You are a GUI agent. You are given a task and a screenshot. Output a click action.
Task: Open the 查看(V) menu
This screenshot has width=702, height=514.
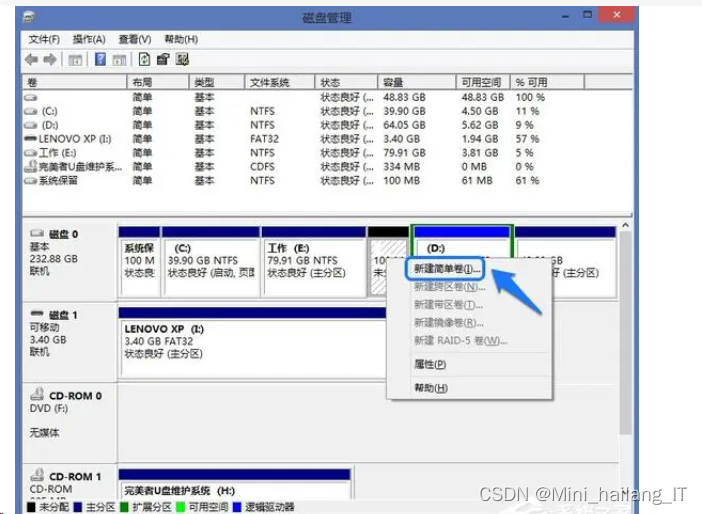tap(135, 39)
